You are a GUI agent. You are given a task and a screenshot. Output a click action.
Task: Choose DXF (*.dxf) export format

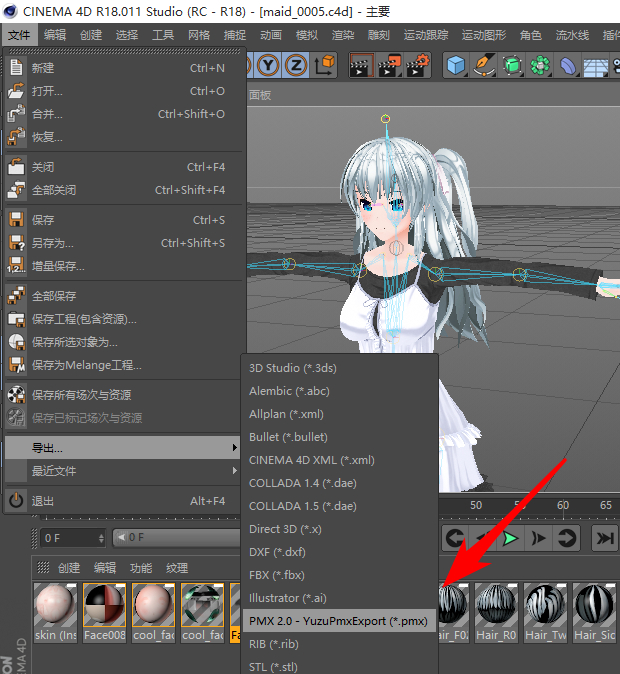coord(340,552)
